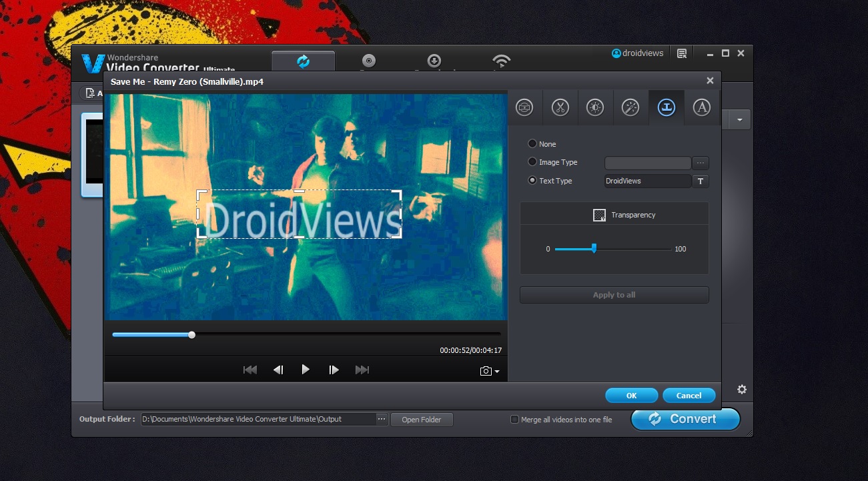Confirm edits with OK button
Screen dimensions: 868x481
[x=632, y=396]
